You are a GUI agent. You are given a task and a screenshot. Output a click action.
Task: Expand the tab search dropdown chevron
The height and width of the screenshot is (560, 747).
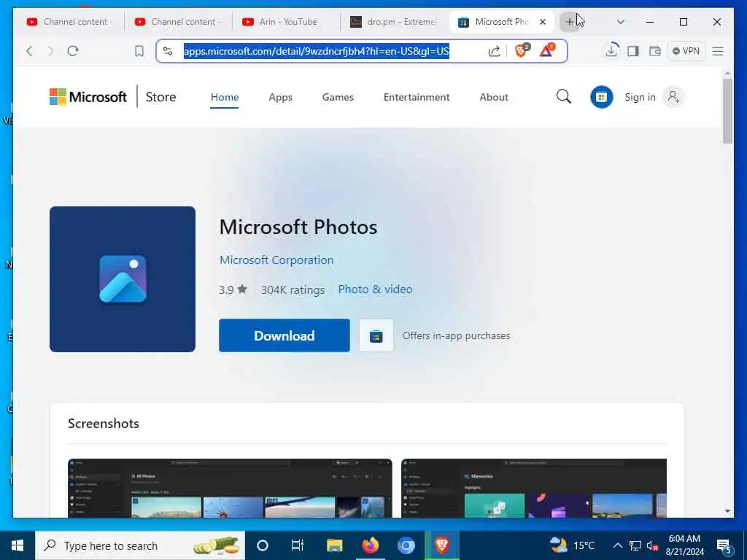[620, 22]
